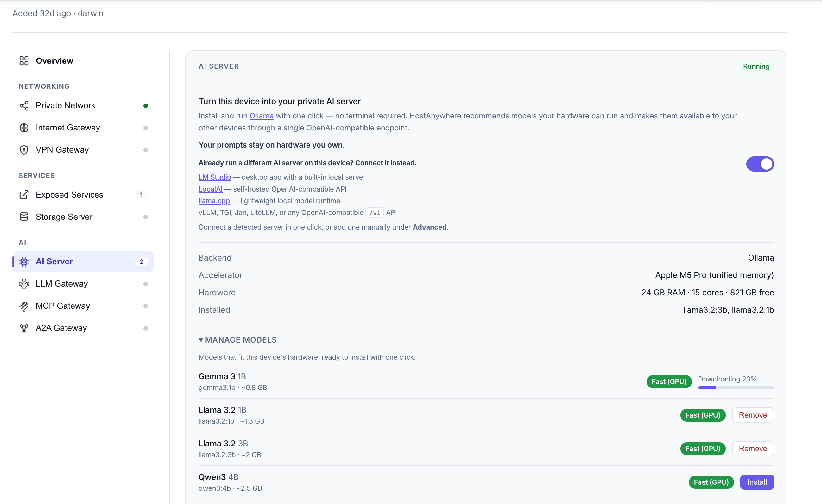Viewport: 822px width, 504px height.
Task: Click the Internet Gateway globe icon
Action: pyautogui.click(x=24, y=128)
